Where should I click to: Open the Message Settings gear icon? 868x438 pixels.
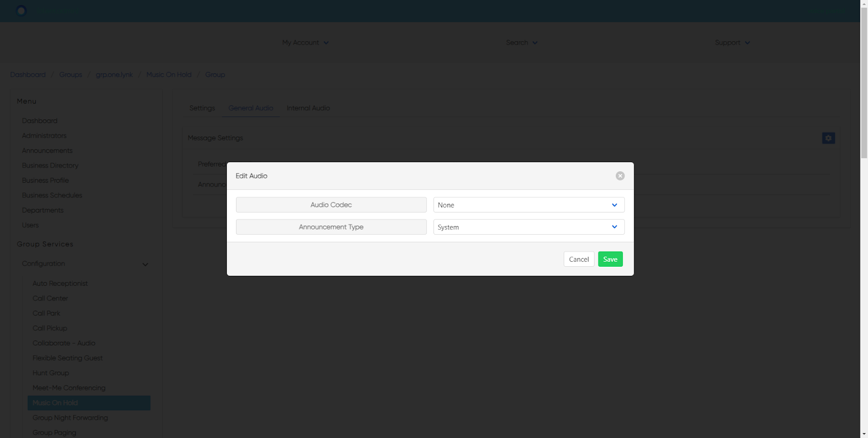click(828, 138)
